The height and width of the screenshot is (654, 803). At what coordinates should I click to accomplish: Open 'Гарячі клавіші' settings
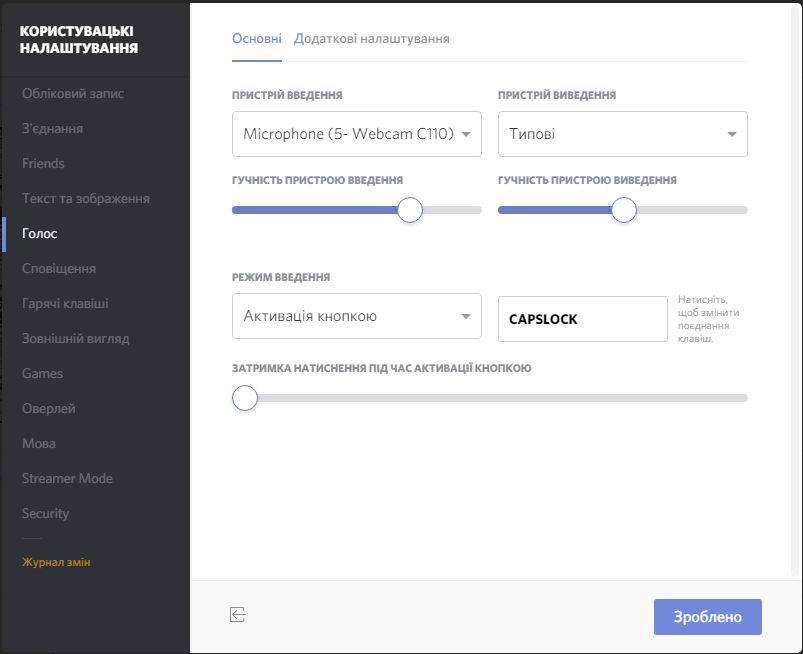pos(65,304)
